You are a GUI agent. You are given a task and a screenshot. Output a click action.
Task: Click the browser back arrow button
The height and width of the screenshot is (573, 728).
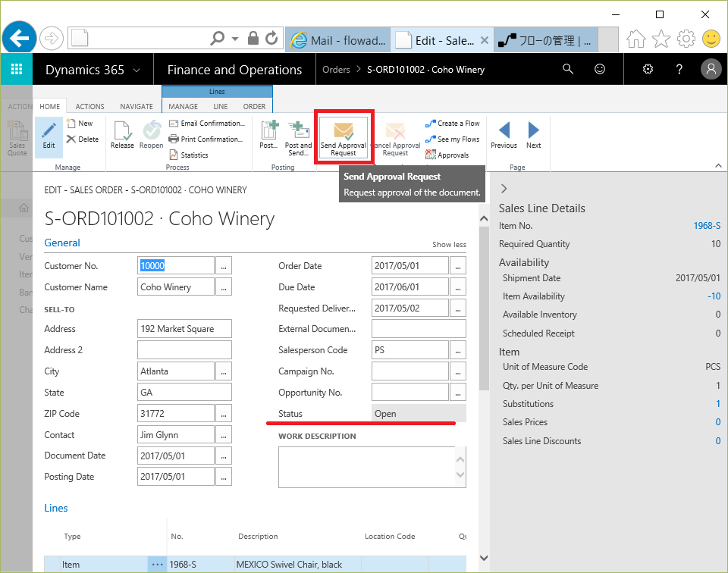tap(19, 38)
